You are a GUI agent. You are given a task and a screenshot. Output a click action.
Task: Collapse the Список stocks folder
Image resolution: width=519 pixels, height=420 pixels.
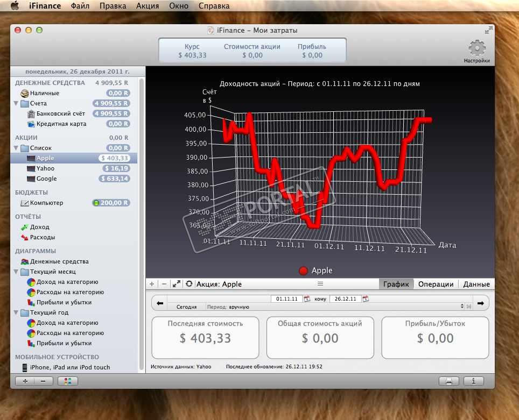pos(16,148)
